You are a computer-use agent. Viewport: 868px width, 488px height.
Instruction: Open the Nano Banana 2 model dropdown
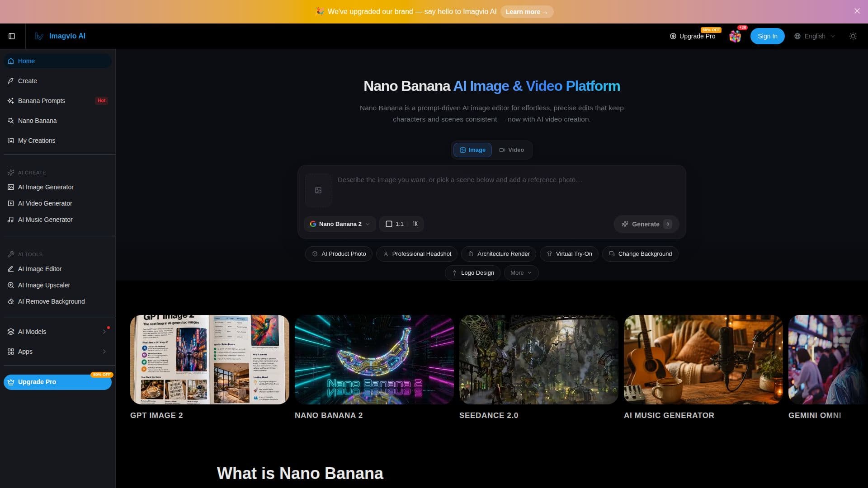340,224
